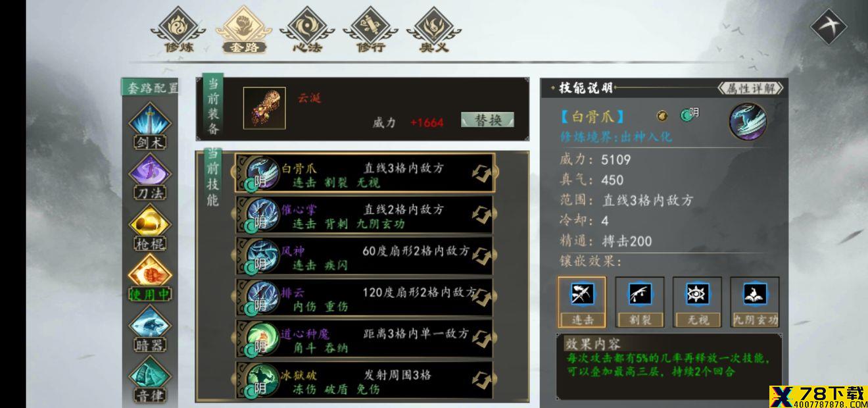Switch to the 心法 tab

coord(306,30)
